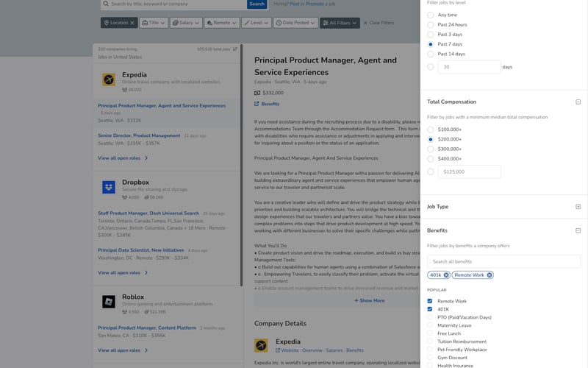Select $200,000+ compensation option
This screenshot has width=588, height=368.
(431, 139)
